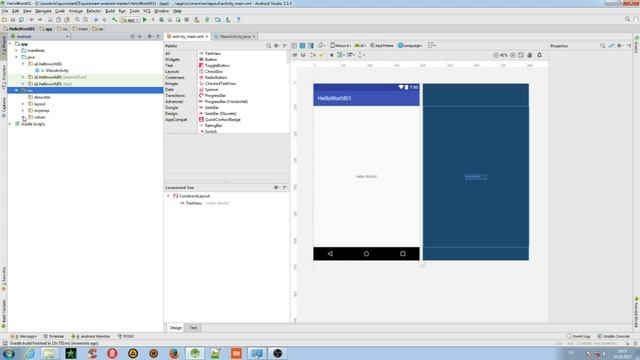Viewport: 640px width, 360px height.
Task: Open the File menu
Action: [5, 11]
